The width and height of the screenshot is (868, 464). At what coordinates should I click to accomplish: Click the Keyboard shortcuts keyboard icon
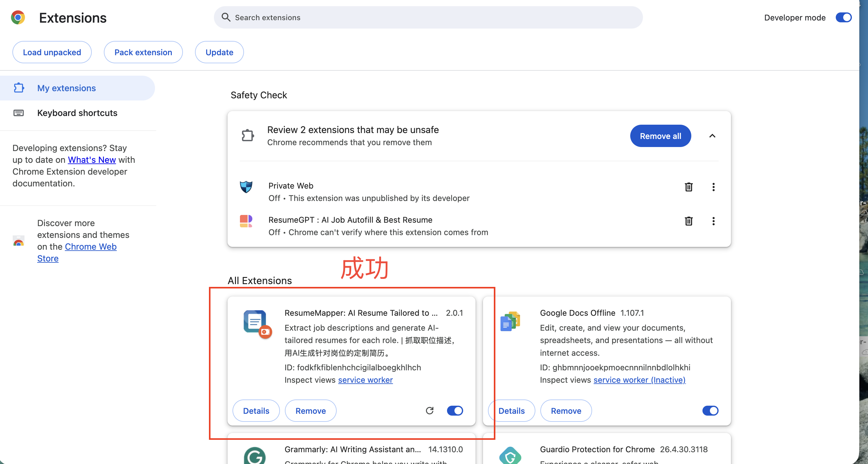(19, 113)
